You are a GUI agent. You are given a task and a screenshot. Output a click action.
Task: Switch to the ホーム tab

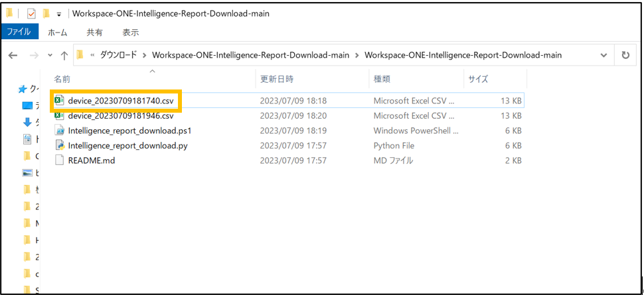tap(58, 32)
